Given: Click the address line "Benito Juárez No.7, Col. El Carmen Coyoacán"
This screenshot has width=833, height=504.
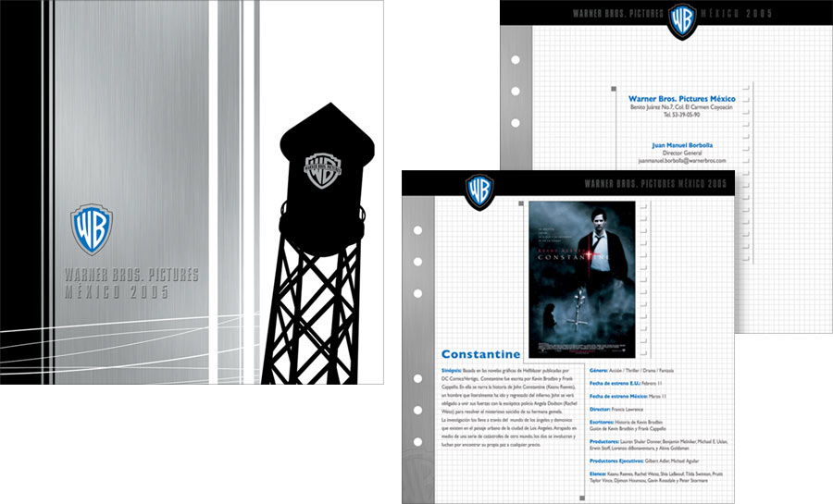Looking at the screenshot, I should click(681, 107).
